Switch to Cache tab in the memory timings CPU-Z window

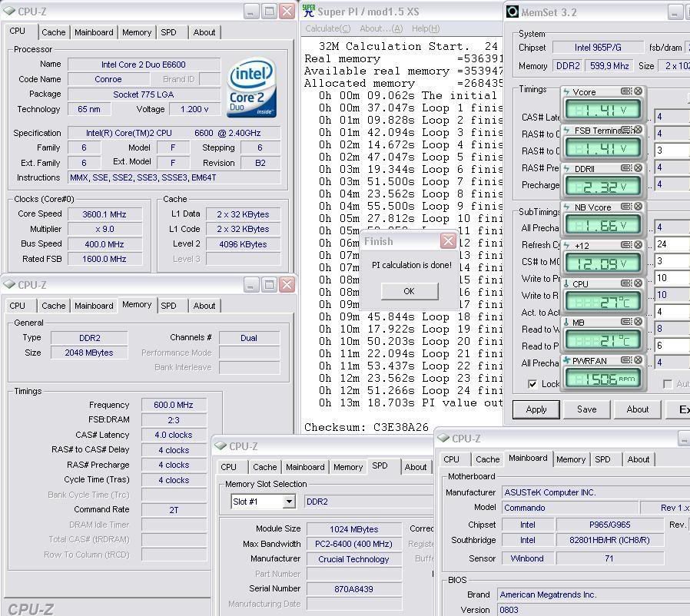[53, 306]
